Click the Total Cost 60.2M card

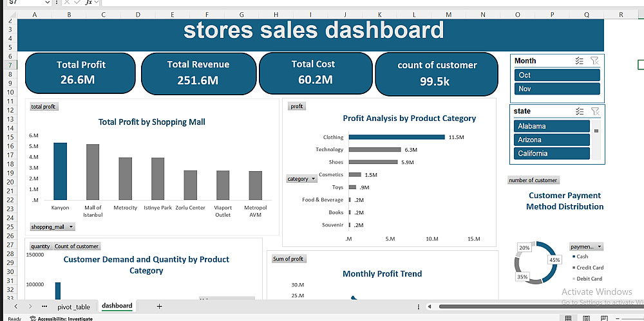coord(316,73)
